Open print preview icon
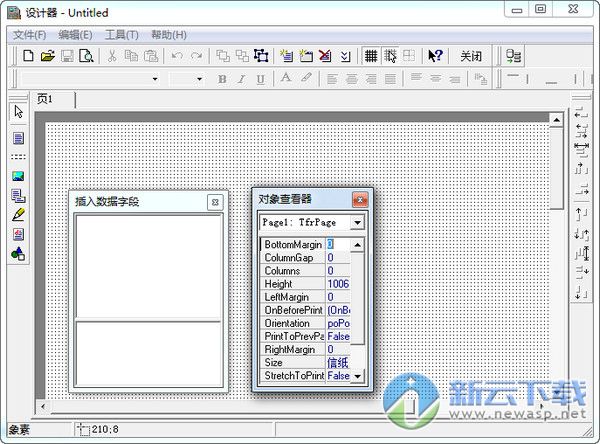600x444 pixels. click(x=86, y=56)
